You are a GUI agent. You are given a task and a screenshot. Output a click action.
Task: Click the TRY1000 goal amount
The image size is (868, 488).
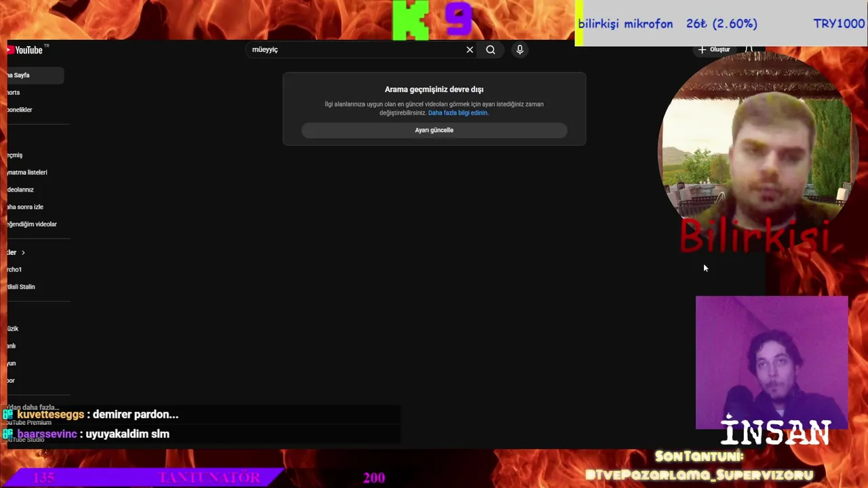839,24
